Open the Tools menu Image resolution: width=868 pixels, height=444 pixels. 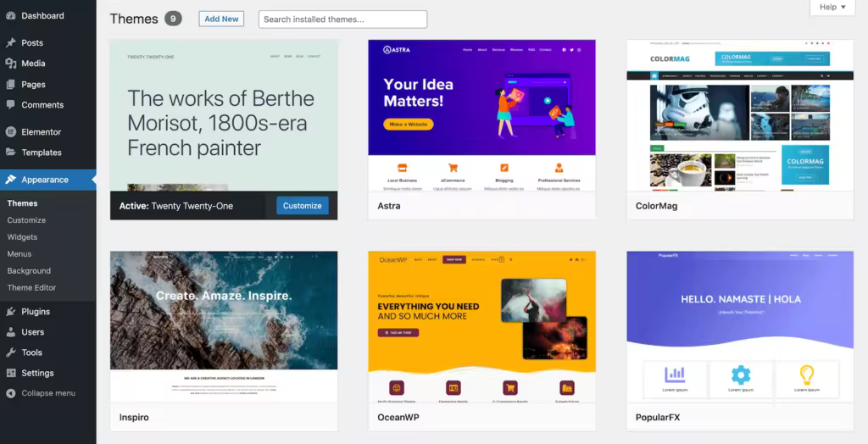(48, 352)
